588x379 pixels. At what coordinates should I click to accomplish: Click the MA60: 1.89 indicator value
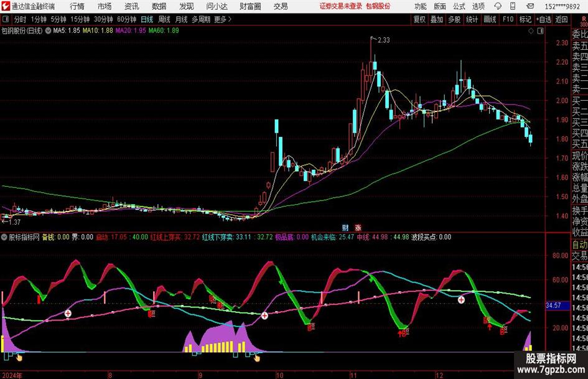point(164,30)
